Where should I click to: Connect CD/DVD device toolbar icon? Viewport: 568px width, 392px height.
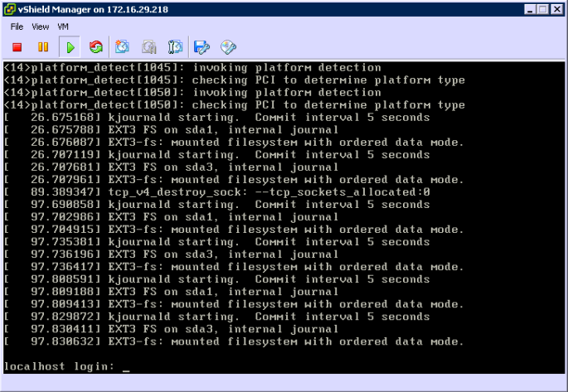[x=228, y=47]
